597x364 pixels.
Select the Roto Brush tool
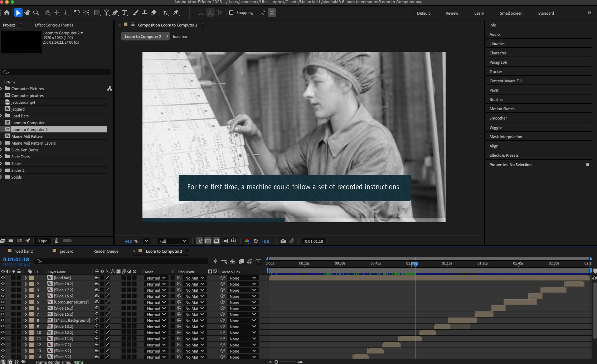[x=165, y=13]
